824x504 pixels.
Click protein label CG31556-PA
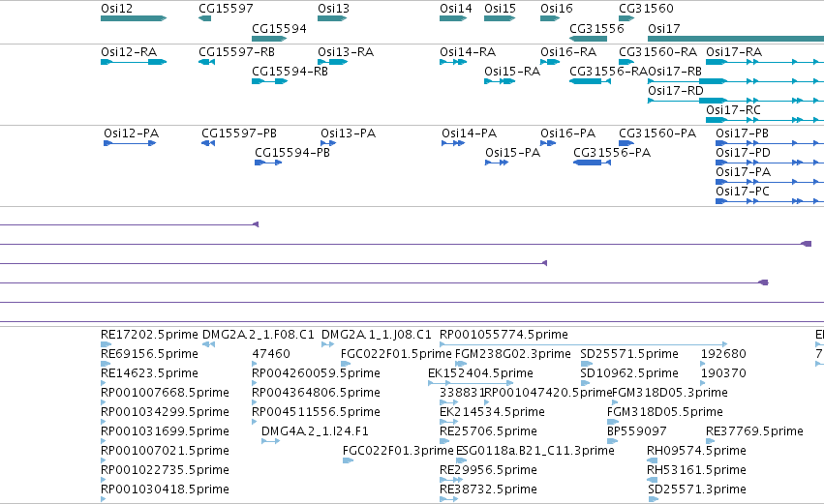pyautogui.click(x=612, y=153)
